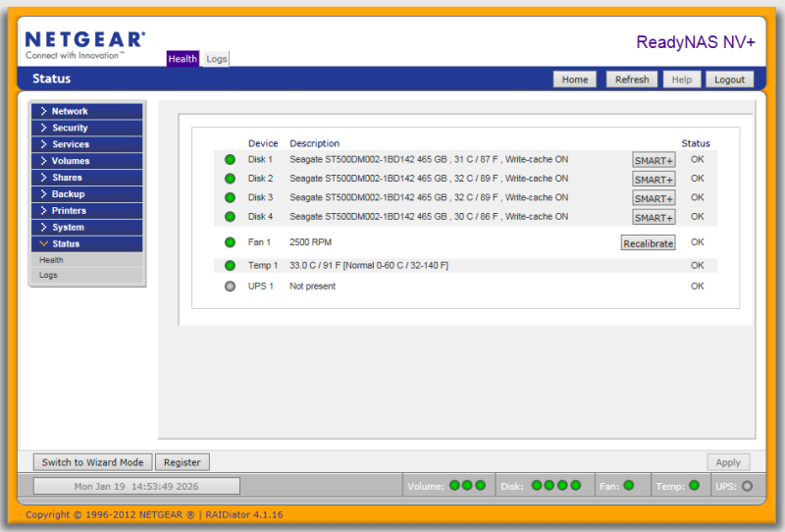This screenshot has width=785, height=532.
Task: Go to Home page
Action: [575, 80]
